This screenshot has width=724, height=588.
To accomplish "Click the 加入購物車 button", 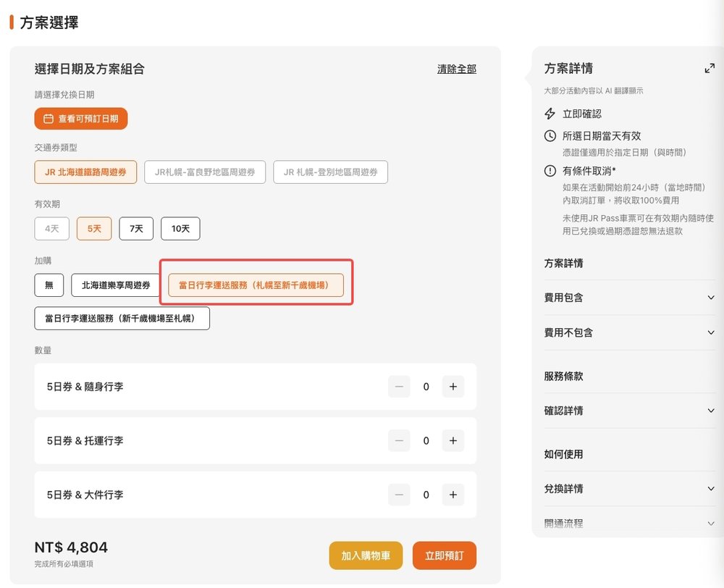I will pyautogui.click(x=366, y=555).
